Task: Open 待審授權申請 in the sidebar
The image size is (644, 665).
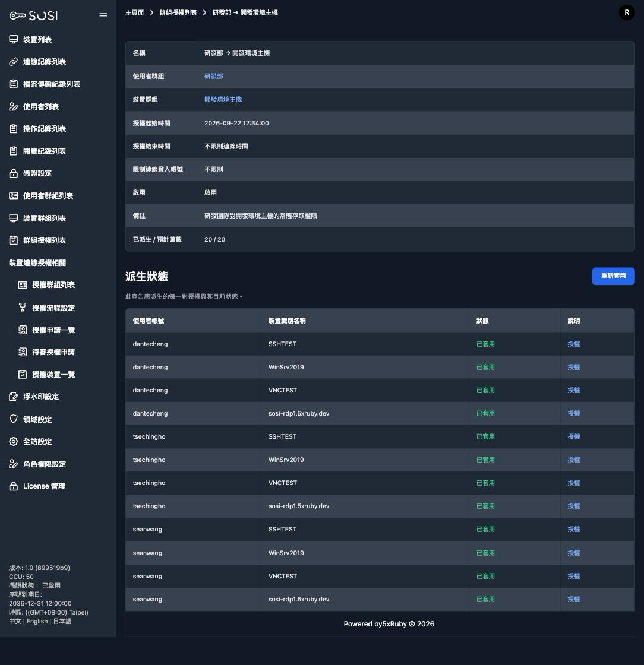Action: pos(53,352)
